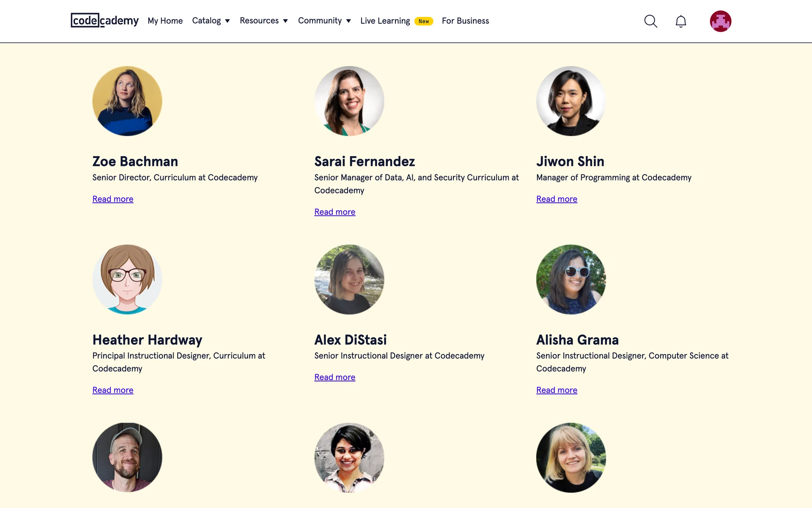Open the For Business page
The image size is (812, 508).
pyautogui.click(x=465, y=21)
